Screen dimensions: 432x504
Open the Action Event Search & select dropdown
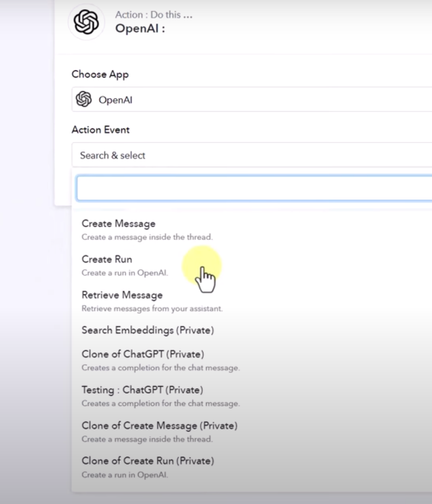point(252,155)
